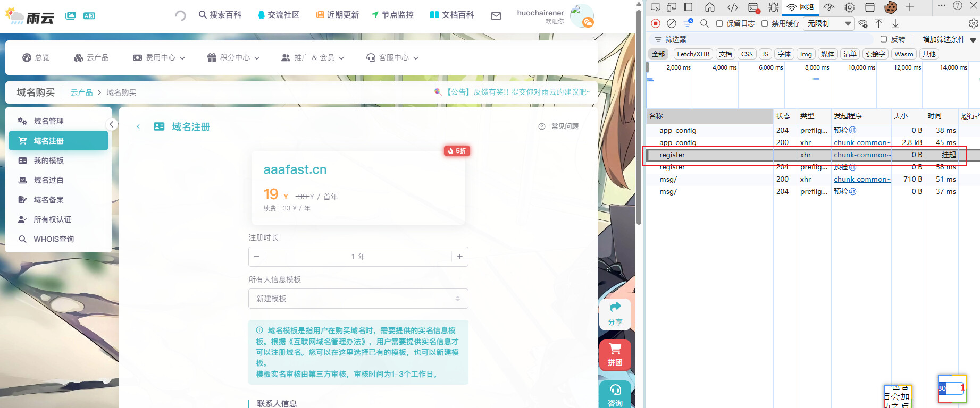Image resolution: width=980 pixels, height=408 pixels.
Task: Enable the 保留日志 checkbox
Action: (x=719, y=23)
